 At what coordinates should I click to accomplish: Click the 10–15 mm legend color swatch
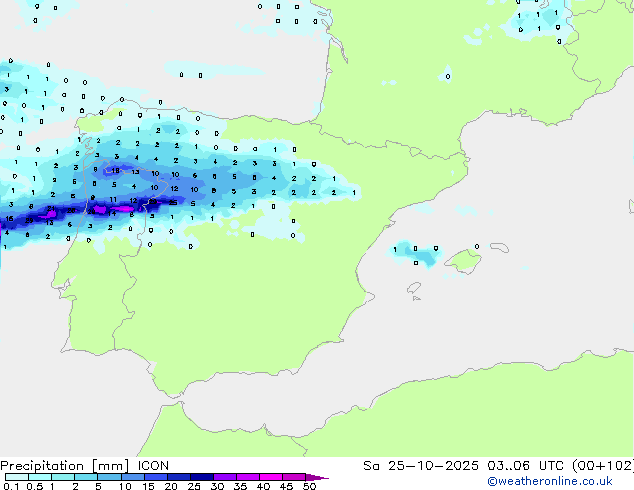click(x=132, y=477)
